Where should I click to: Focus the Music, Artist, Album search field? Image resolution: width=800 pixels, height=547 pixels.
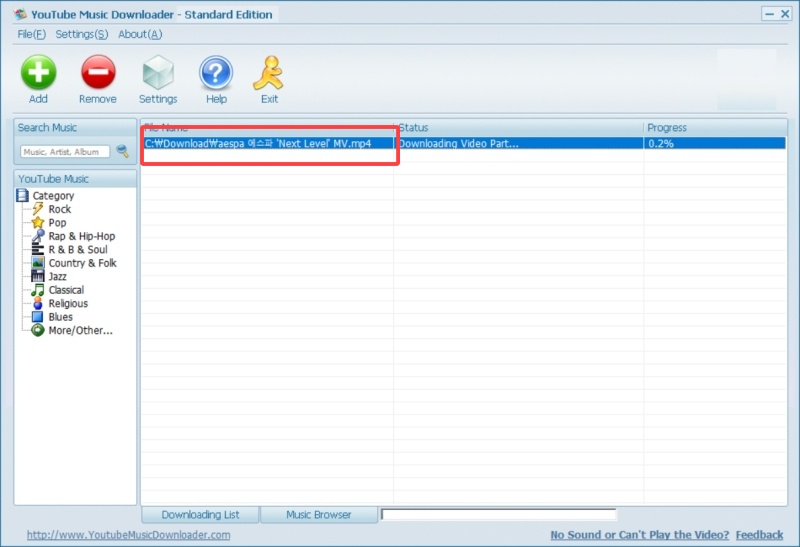click(65, 152)
